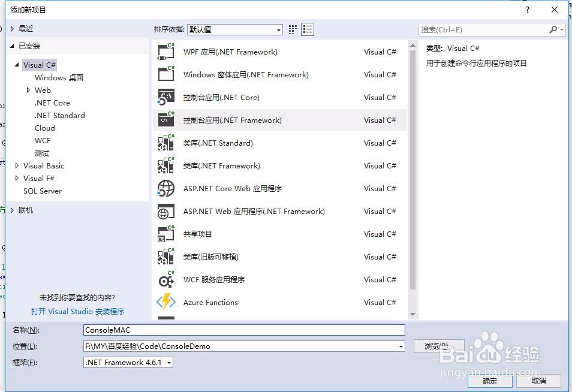Expand the Web tree node
Viewport: 572px width, 392px height.
tap(28, 90)
